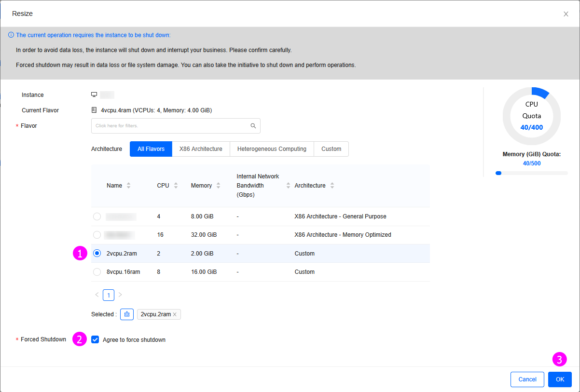Go to the next page of flavors

120,295
